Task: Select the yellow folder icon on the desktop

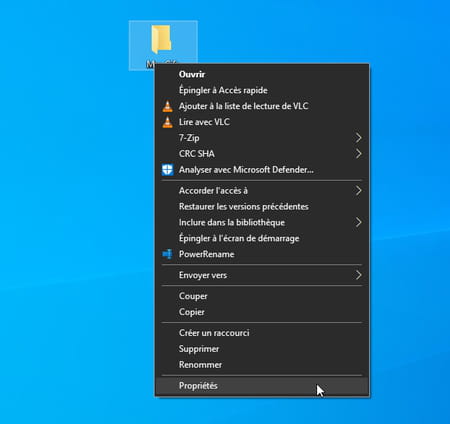Action: pyautogui.click(x=162, y=39)
